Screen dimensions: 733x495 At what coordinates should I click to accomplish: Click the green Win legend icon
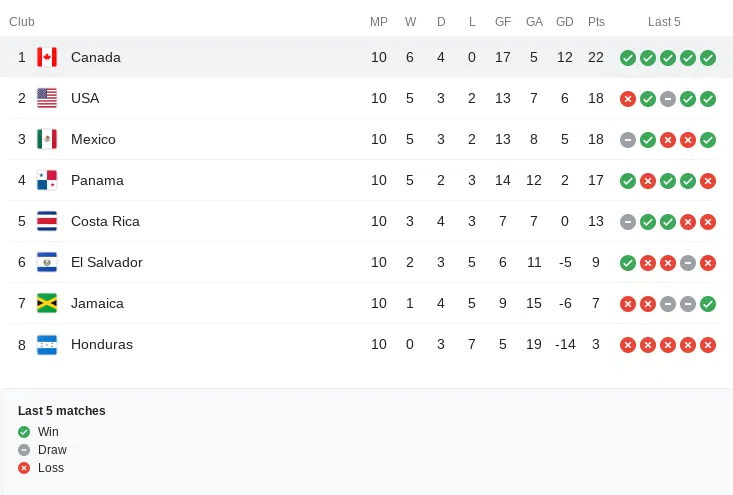[x=24, y=432]
